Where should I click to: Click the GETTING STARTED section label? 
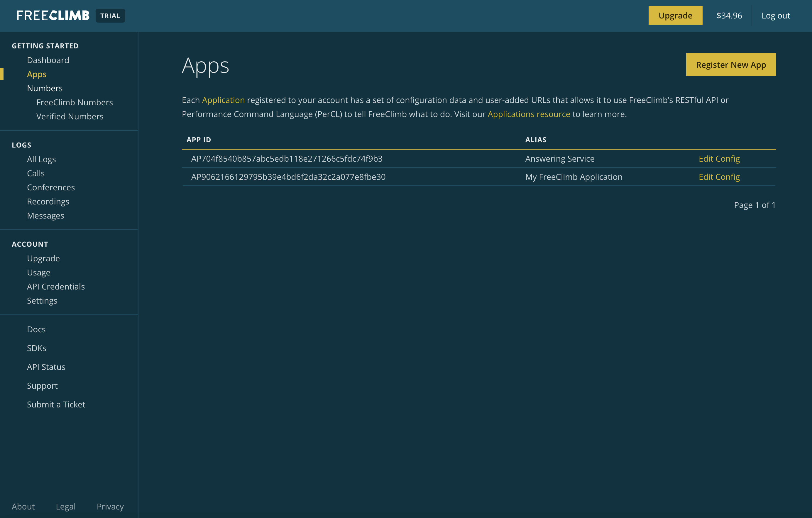pyautogui.click(x=45, y=46)
